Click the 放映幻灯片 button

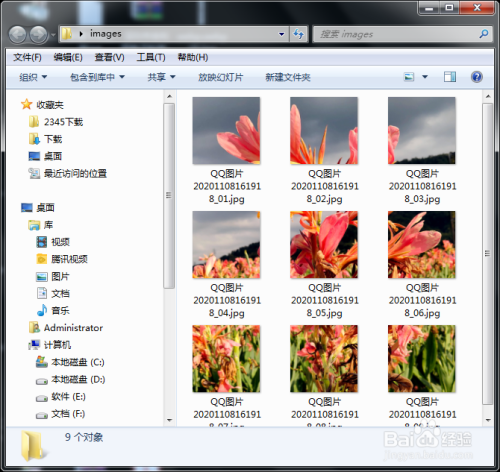(220, 77)
